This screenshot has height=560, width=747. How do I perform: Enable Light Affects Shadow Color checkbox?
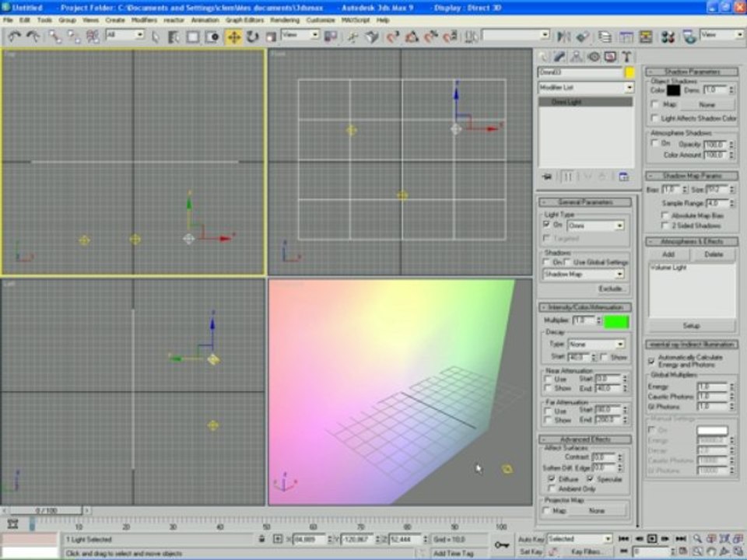654,118
